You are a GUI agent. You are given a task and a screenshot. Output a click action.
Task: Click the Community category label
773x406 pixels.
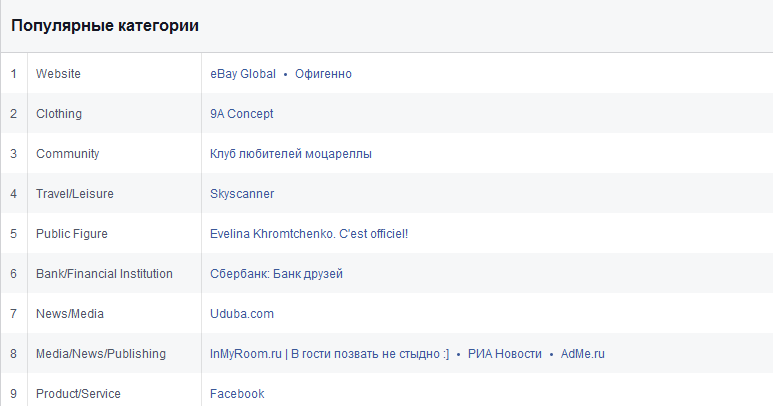coord(67,154)
